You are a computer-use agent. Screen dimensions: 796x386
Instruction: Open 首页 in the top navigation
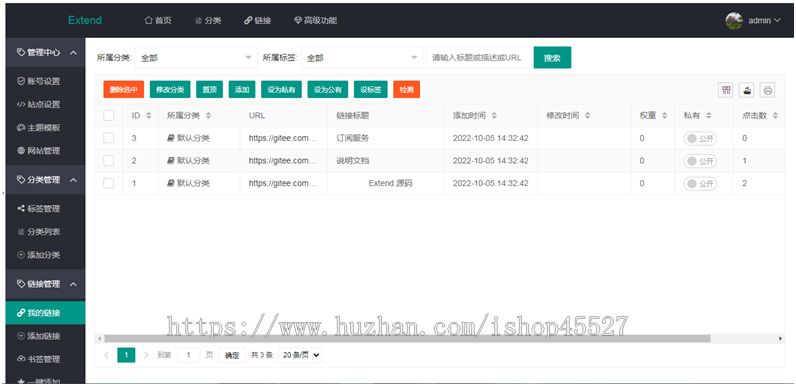tap(158, 21)
